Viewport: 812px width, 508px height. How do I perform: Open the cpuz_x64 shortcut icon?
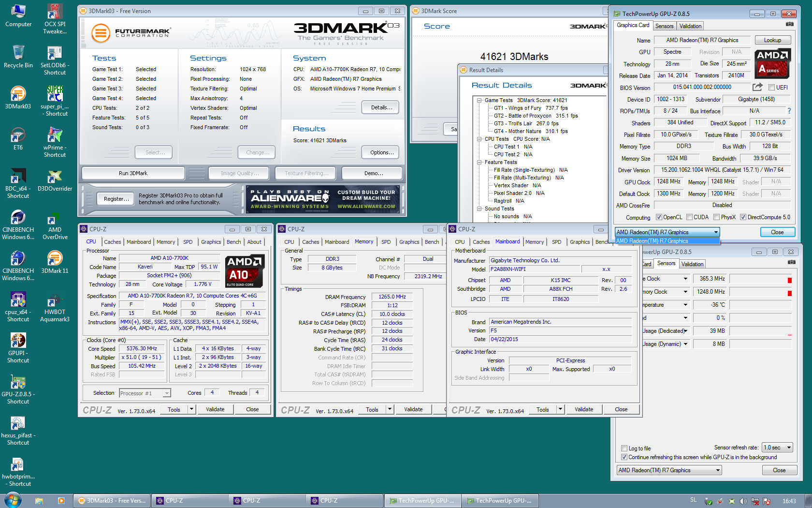[x=18, y=307]
